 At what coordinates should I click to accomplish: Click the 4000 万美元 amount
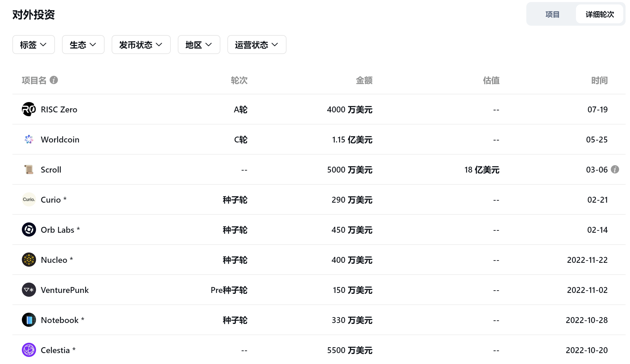click(x=350, y=110)
